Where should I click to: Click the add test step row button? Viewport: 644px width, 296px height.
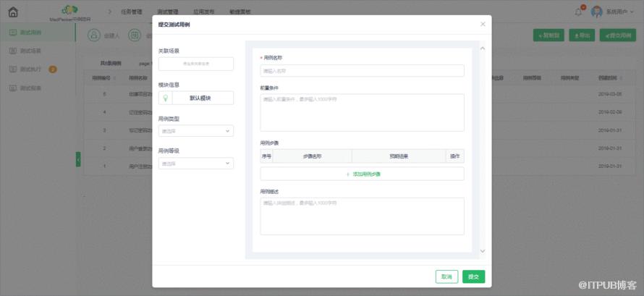[362, 174]
